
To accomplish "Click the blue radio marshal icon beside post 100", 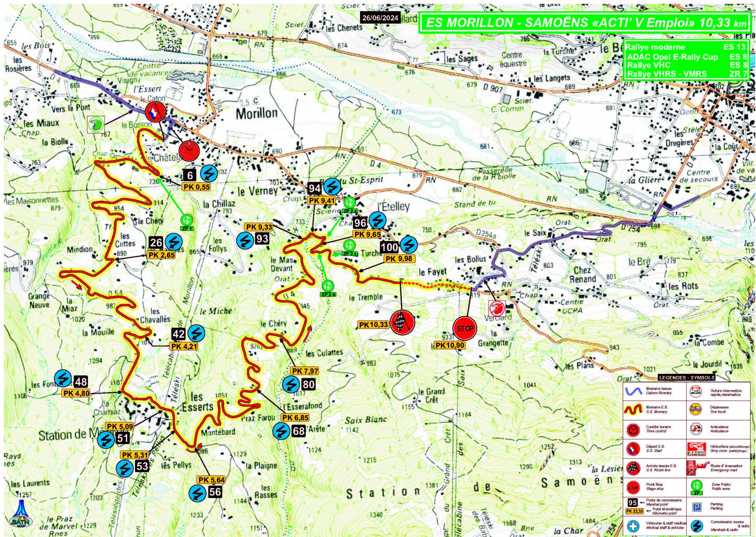I will [x=409, y=245].
